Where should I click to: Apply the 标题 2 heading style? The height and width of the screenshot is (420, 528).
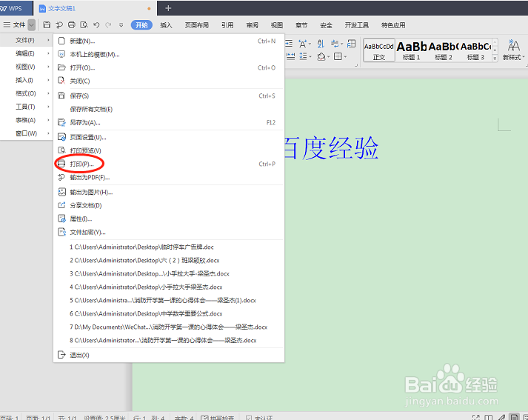click(x=444, y=50)
